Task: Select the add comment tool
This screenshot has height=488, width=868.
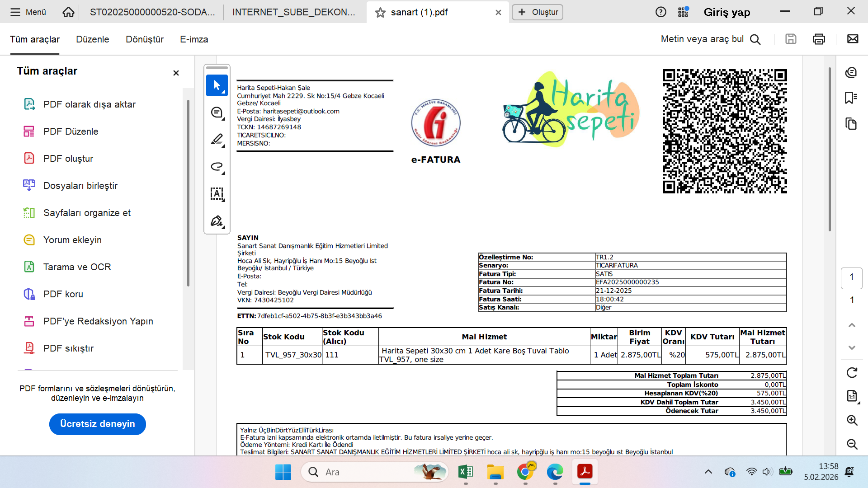Action: click(x=217, y=113)
